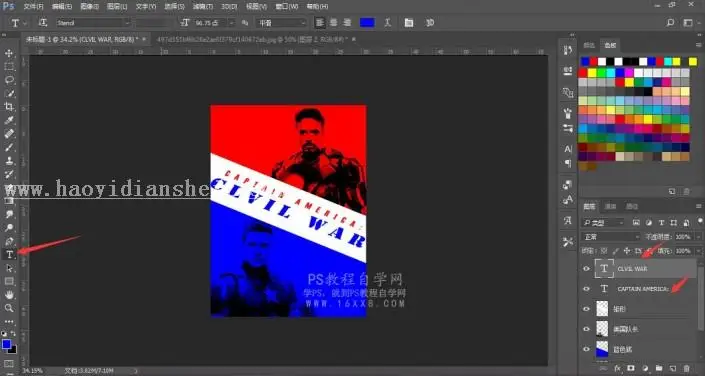
Task: Create a new layer icon
Action: (673, 368)
